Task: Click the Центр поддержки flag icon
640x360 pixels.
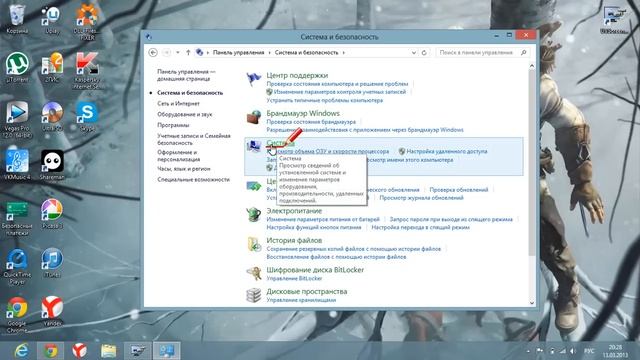Action: 253,79
